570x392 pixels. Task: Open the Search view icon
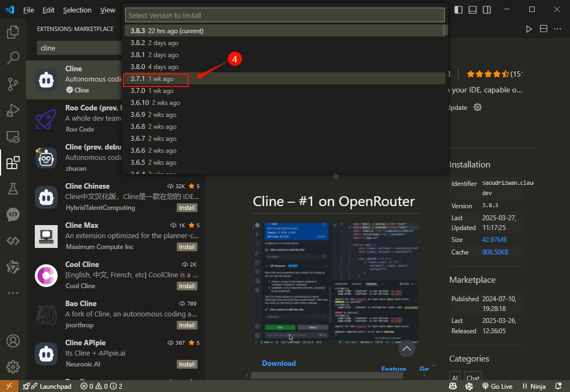(13, 58)
